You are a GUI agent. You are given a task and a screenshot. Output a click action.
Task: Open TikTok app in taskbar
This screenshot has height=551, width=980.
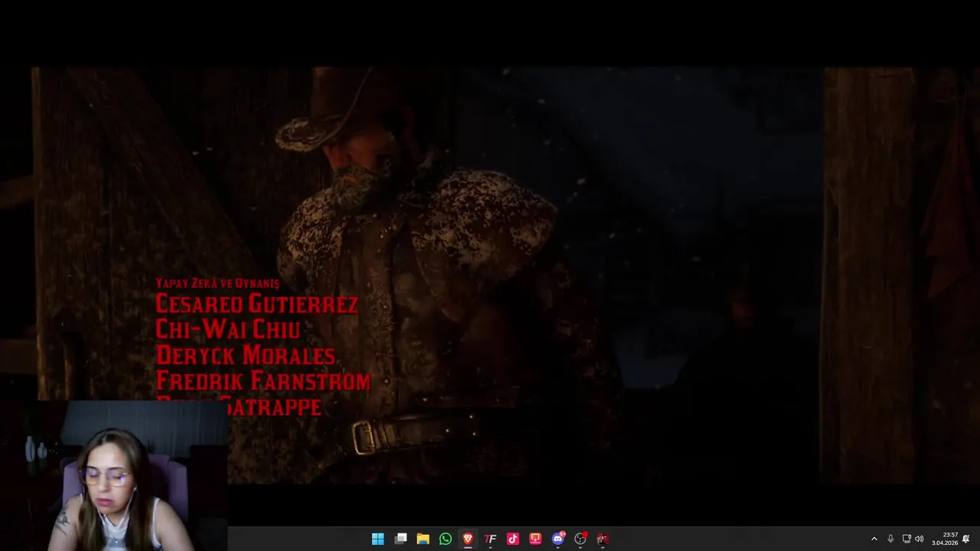click(513, 539)
